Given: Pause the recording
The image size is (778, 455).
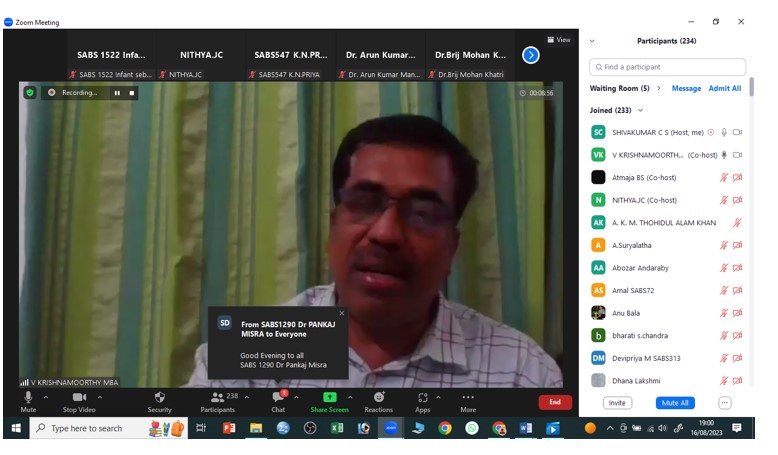Looking at the screenshot, I should coord(117,93).
